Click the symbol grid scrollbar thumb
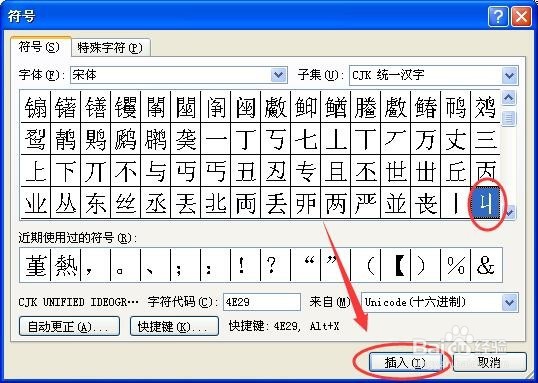 click(x=509, y=119)
